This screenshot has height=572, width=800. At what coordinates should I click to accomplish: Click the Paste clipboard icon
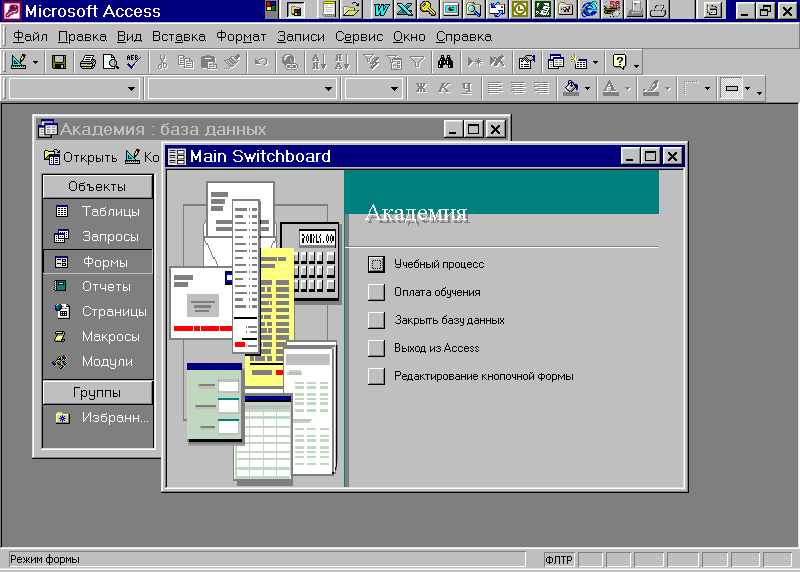click(209, 62)
